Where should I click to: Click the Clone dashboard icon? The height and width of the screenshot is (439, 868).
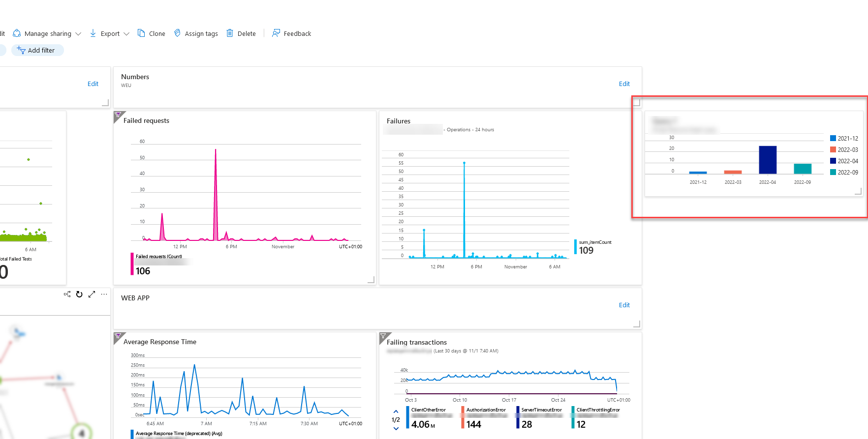point(141,33)
